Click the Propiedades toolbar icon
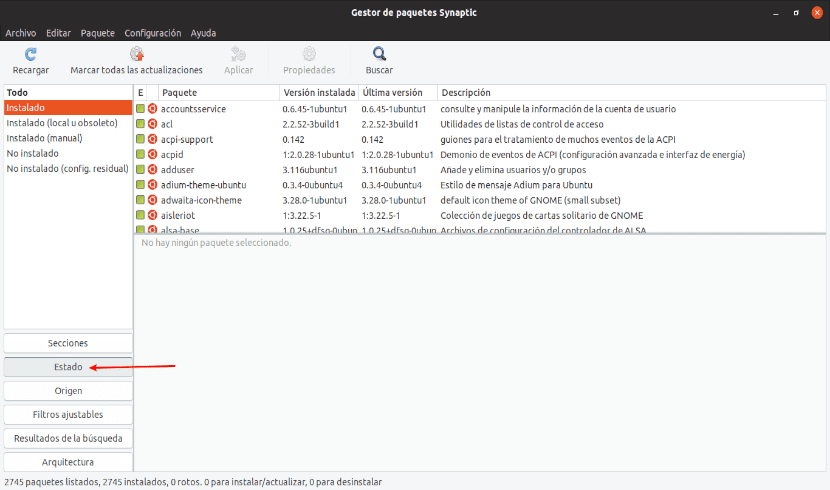830x490 pixels. [x=309, y=54]
